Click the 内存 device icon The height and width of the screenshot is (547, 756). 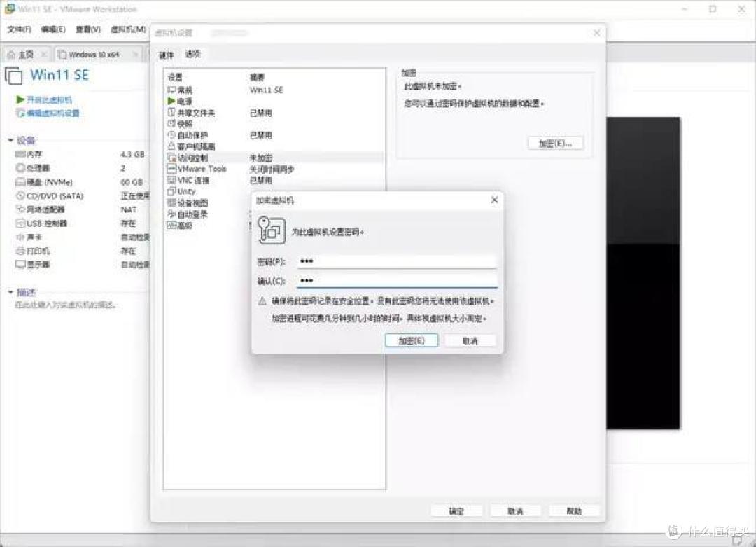coord(20,154)
